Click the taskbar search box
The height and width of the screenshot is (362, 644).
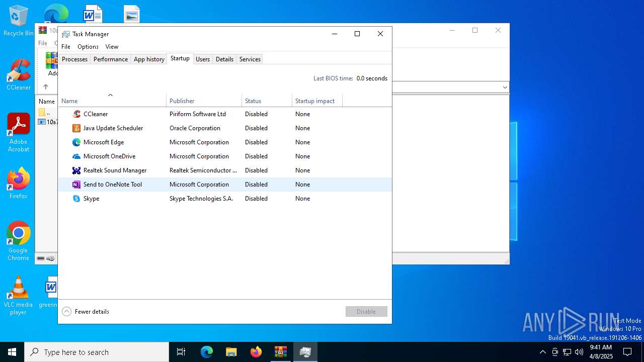point(97,352)
